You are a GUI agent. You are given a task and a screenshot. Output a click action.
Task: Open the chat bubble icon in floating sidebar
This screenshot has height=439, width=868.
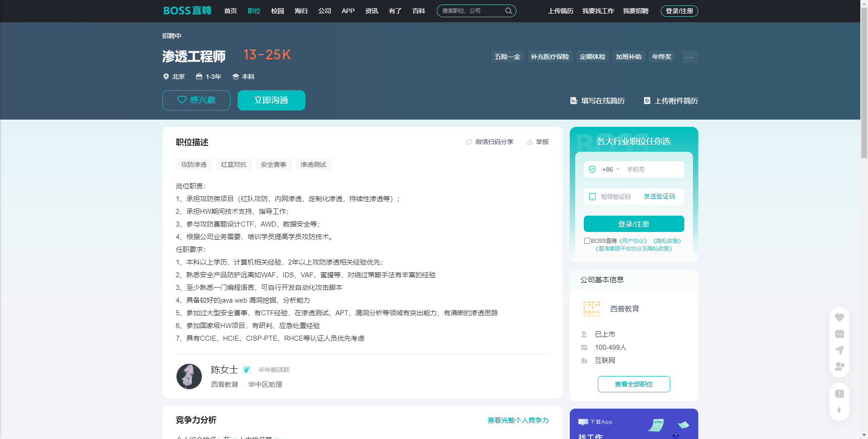pos(839,334)
